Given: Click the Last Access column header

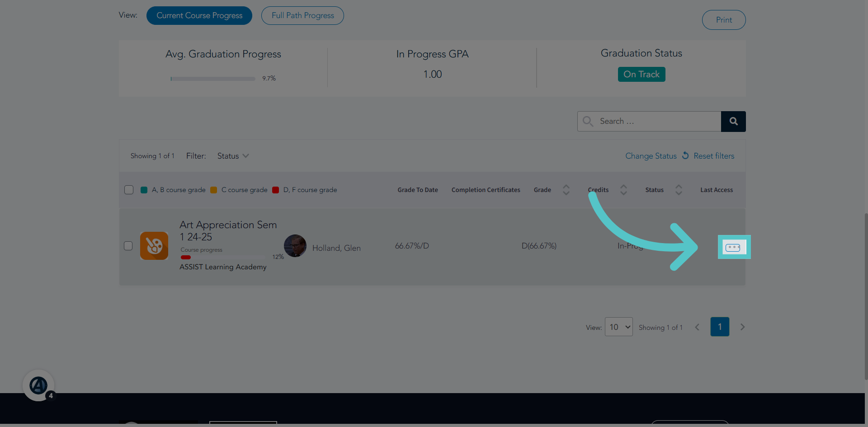Looking at the screenshot, I should pos(717,190).
